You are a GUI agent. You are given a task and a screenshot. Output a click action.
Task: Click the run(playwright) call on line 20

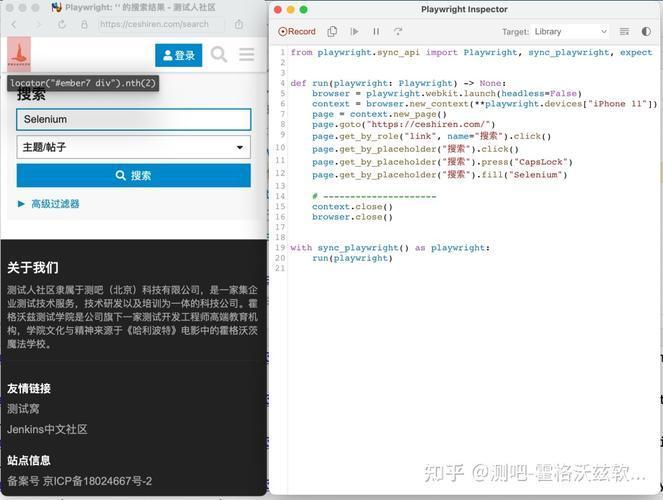click(352, 258)
